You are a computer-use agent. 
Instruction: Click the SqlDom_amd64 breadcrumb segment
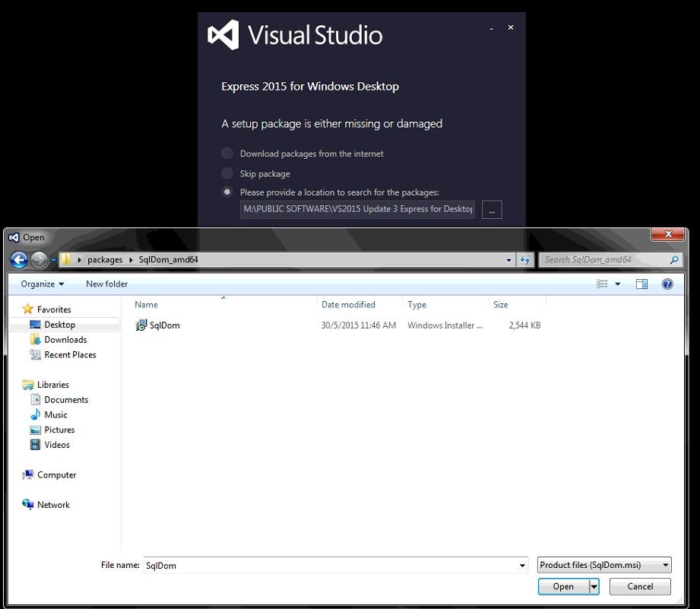point(168,259)
